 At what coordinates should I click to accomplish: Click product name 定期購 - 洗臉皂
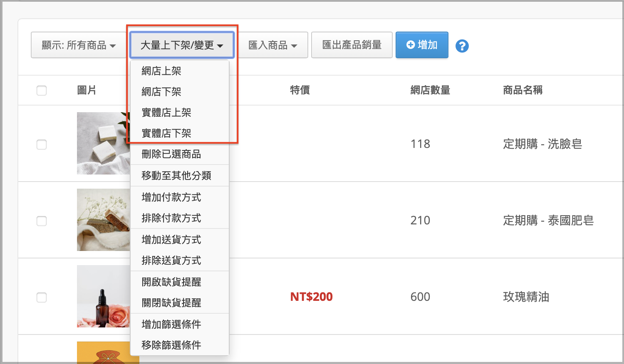[x=542, y=144]
